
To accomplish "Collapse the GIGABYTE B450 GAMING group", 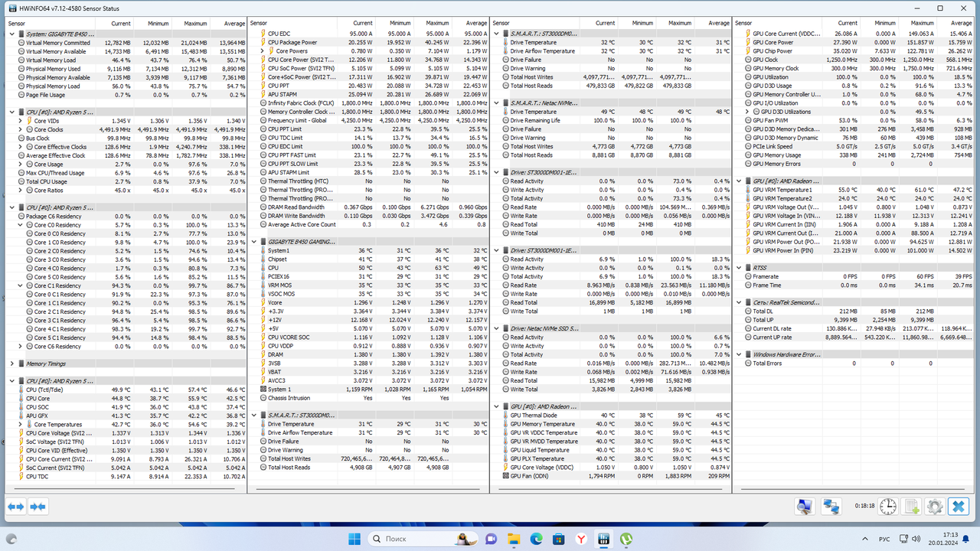I will click(254, 242).
